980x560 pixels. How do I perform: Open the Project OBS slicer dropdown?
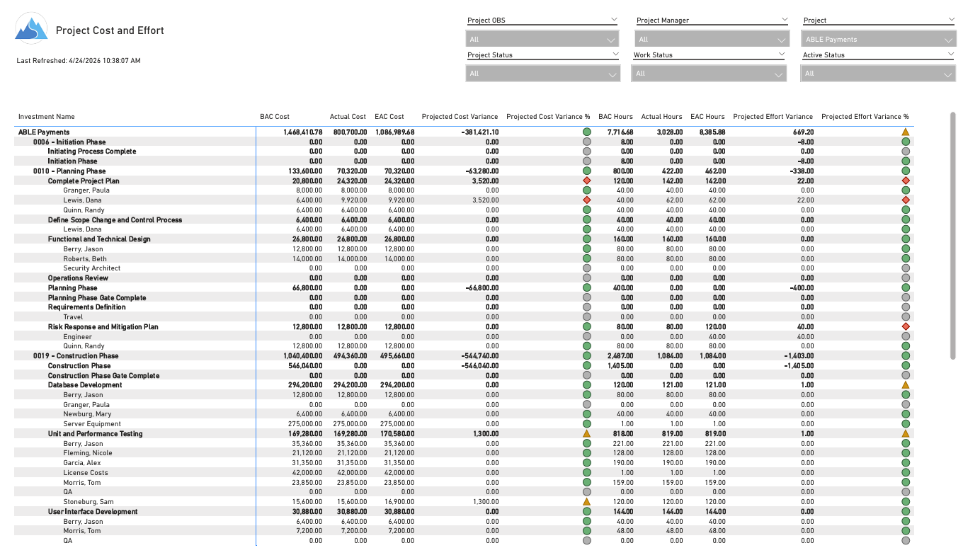coord(542,40)
